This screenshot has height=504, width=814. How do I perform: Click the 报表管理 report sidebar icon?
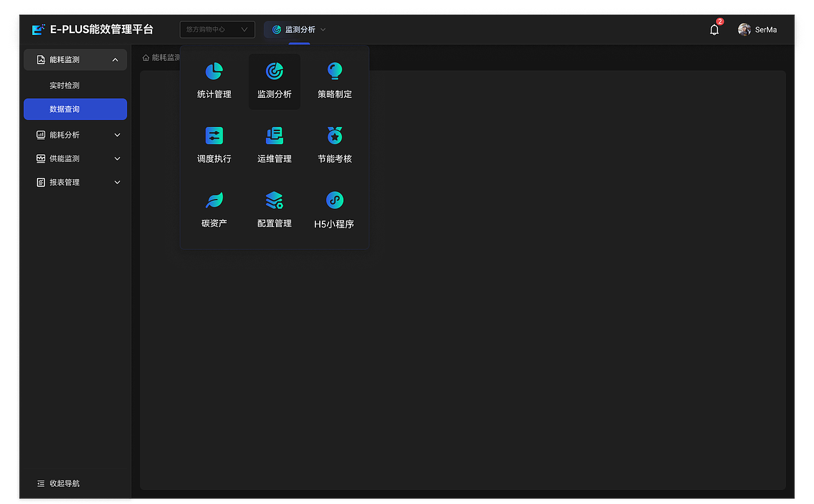[41, 182]
